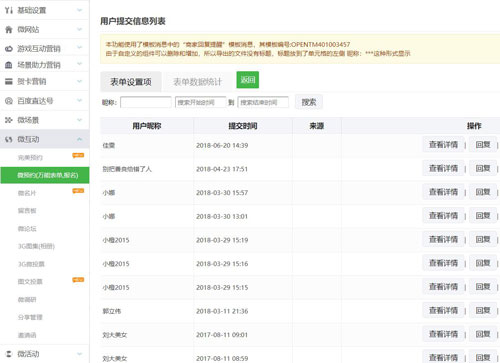
Task: Collapse the 微互动 menu chevron
Action: pyautogui.click(x=79, y=139)
